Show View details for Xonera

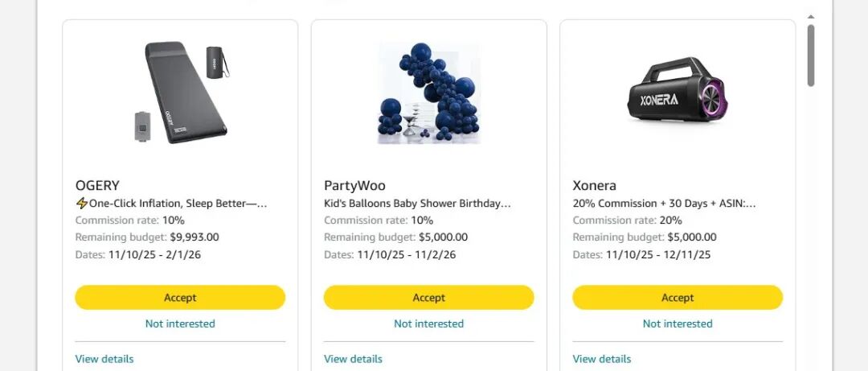point(602,359)
